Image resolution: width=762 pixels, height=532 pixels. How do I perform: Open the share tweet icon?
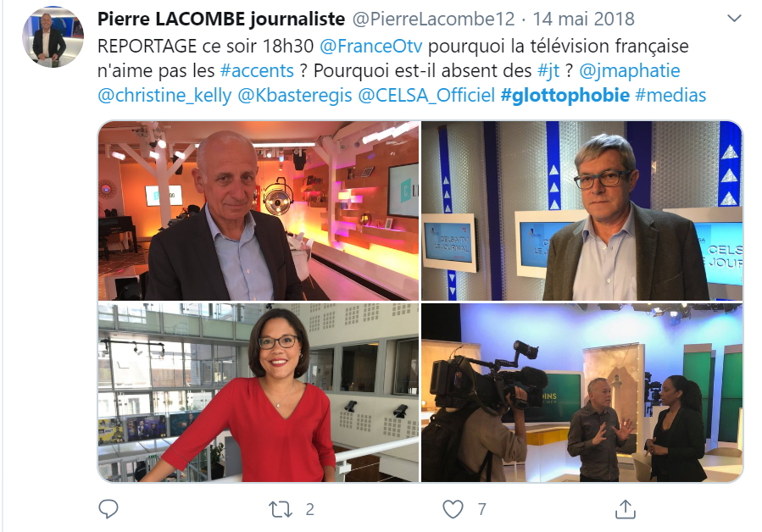pos(625,508)
